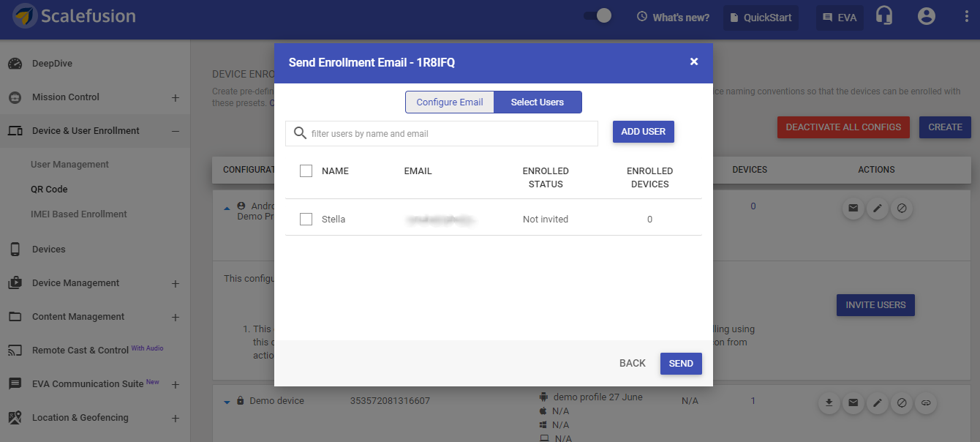The width and height of the screenshot is (980, 442).
Task: Open the three-dot overflow menu
Action: 967,16
